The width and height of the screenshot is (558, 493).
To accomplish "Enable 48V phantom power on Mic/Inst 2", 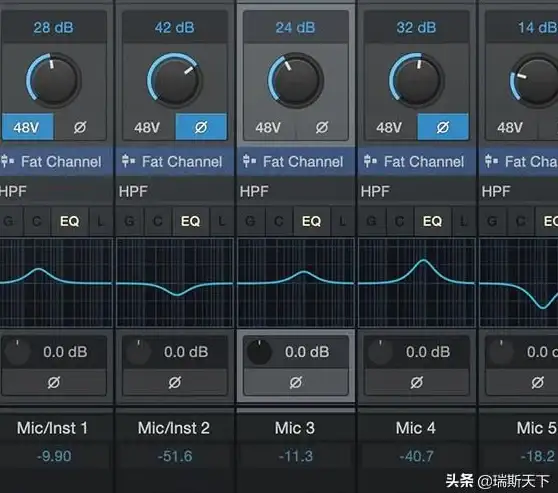I will tap(148, 127).
